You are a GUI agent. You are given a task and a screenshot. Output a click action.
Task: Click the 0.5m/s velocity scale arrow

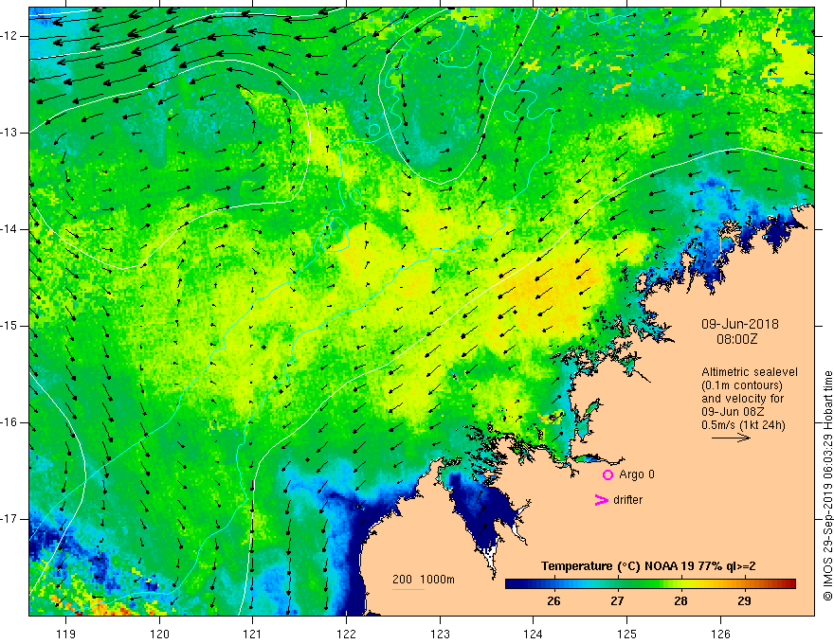click(731, 438)
